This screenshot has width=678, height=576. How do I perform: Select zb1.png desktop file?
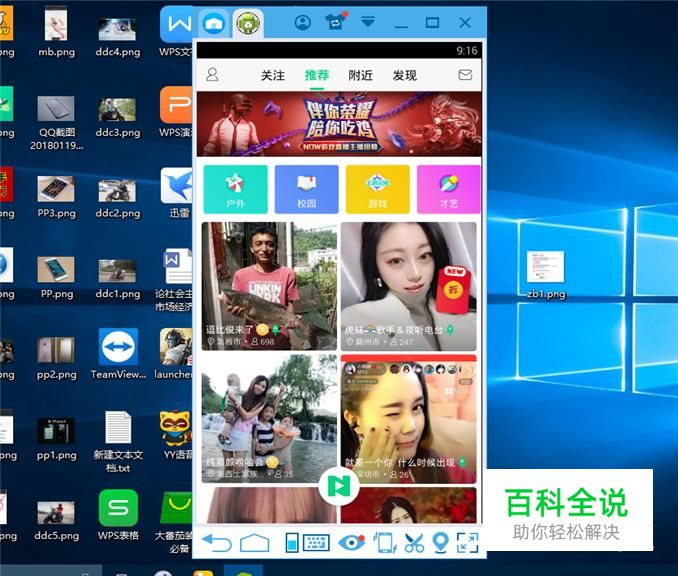point(546,275)
